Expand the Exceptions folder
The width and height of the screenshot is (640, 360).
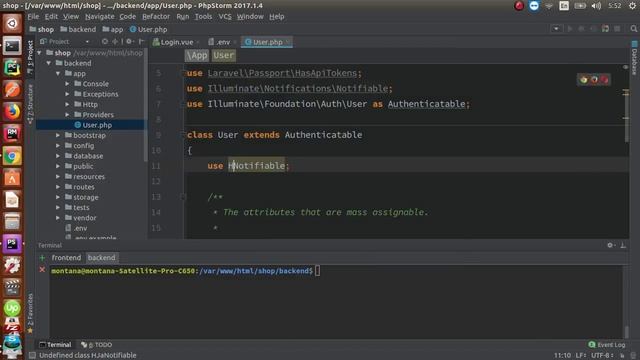tap(67, 94)
